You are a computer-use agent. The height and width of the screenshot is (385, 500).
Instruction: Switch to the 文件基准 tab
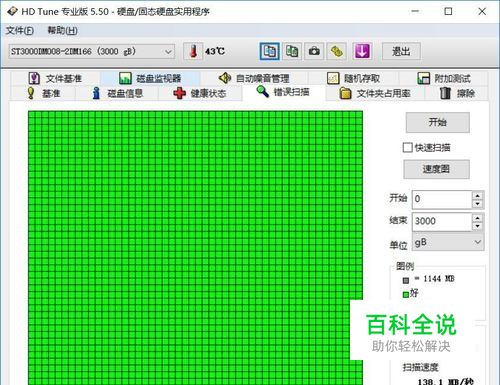[x=55, y=78]
